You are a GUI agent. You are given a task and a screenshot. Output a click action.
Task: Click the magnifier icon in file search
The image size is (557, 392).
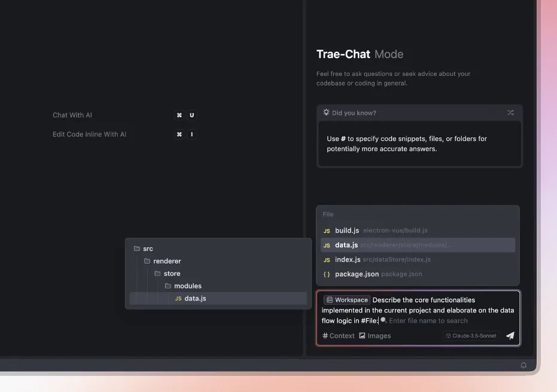(x=383, y=320)
